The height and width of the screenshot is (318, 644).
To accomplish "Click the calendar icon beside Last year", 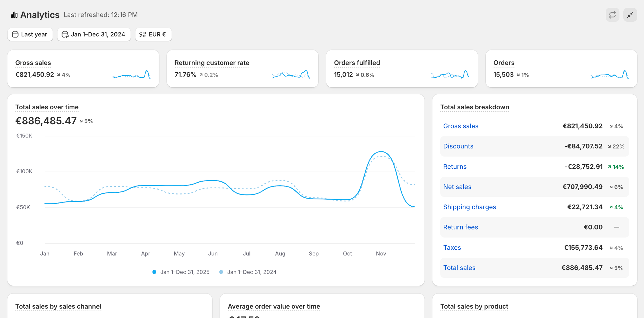I will (x=15, y=34).
